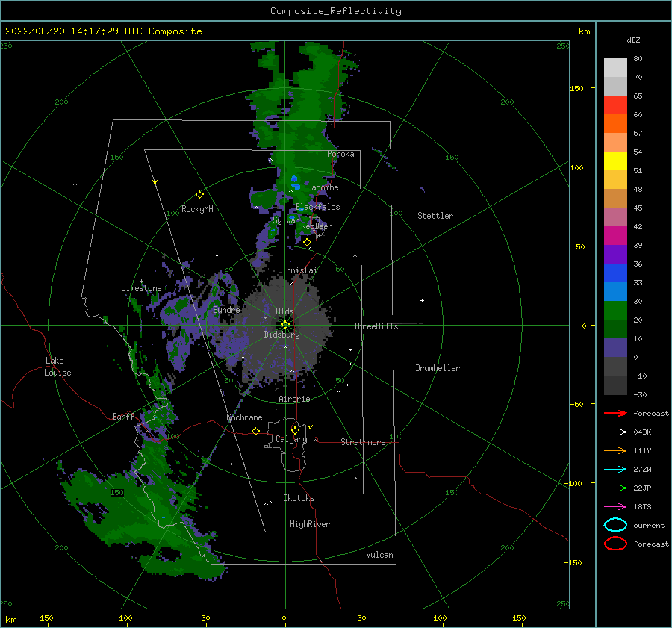The width and height of the screenshot is (672, 628).
Task: Click the cyan 27ZW arrow icon
Action: tap(615, 470)
